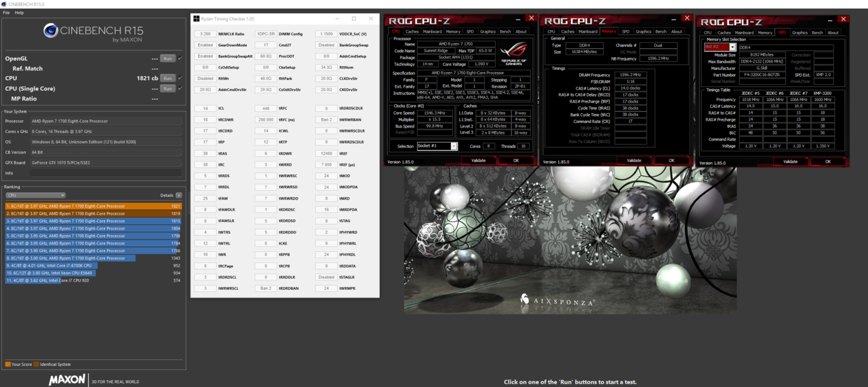This screenshot has width=868, height=387.
Task: Click the ROG Republic of Gamers logo
Action: pyautogui.click(x=513, y=53)
